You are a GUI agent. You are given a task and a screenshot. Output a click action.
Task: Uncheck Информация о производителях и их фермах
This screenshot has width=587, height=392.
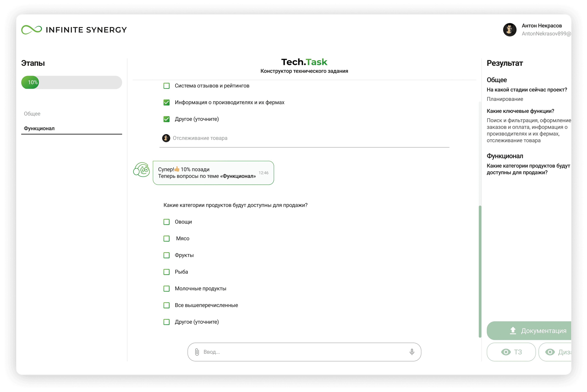click(x=166, y=102)
